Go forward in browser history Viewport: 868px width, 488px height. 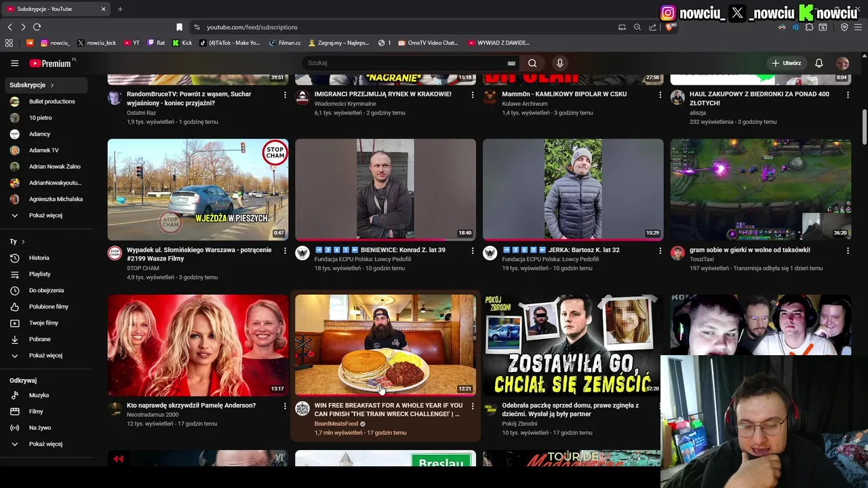(x=23, y=27)
